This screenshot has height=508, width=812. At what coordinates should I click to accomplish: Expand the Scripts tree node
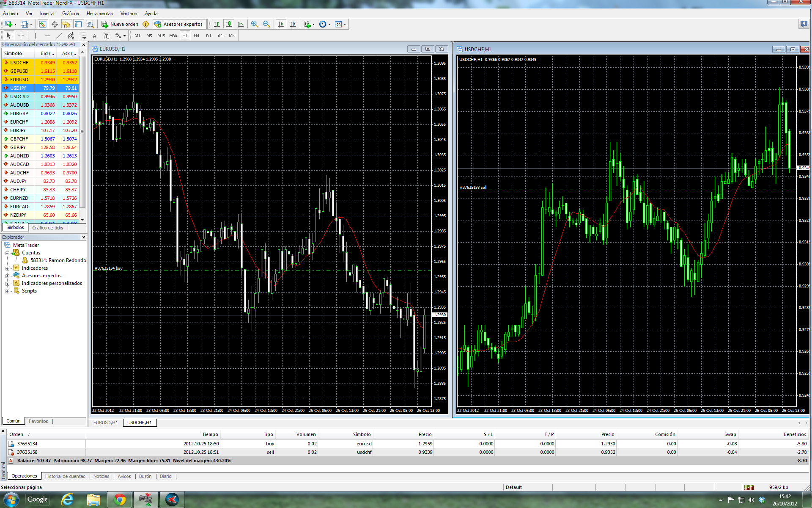click(x=7, y=291)
